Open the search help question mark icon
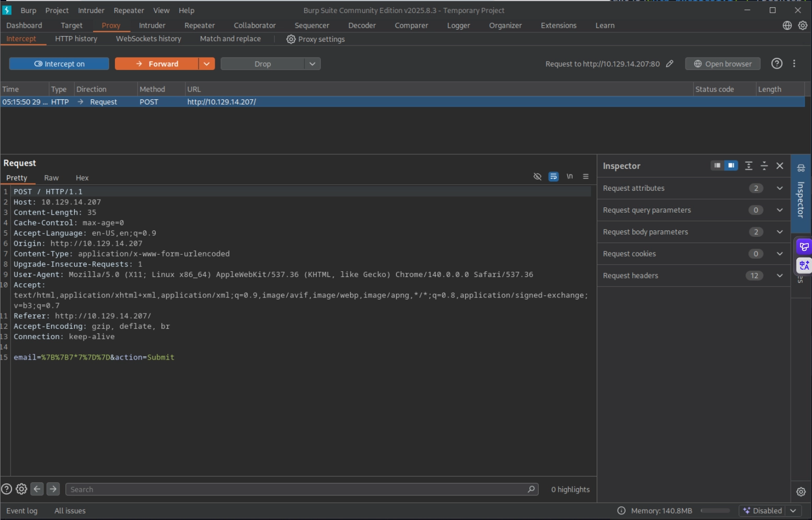 (x=7, y=489)
